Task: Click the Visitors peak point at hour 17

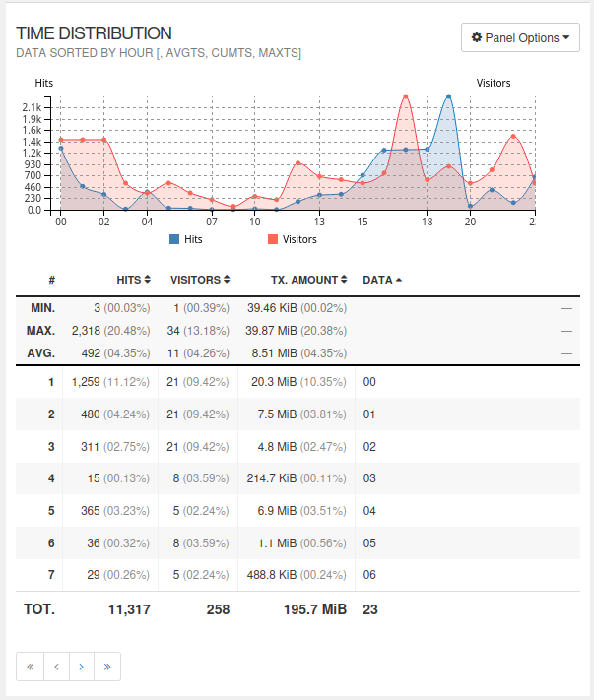Action: coord(405,96)
